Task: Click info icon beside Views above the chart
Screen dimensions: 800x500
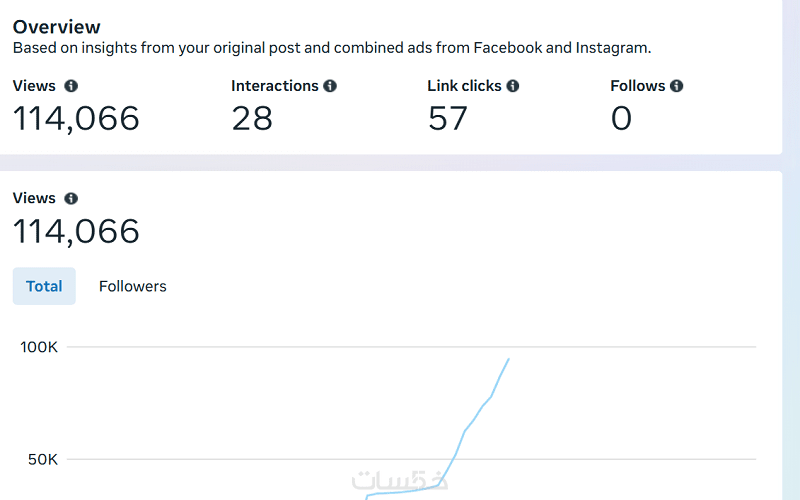Action: click(71, 199)
